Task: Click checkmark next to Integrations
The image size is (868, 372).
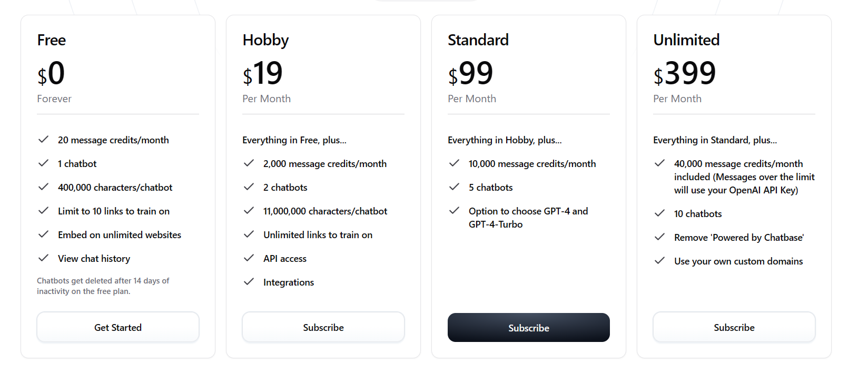Action: (249, 282)
